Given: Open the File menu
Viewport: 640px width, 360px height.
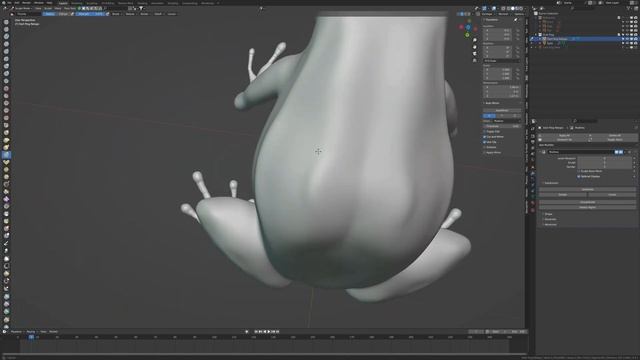Looking at the screenshot, I should (9, 3).
